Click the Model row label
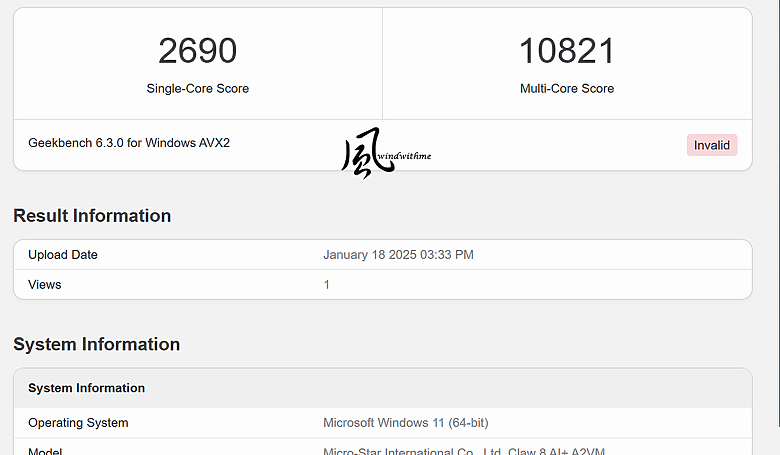The height and width of the screenshot is (455, 780). 45,451
